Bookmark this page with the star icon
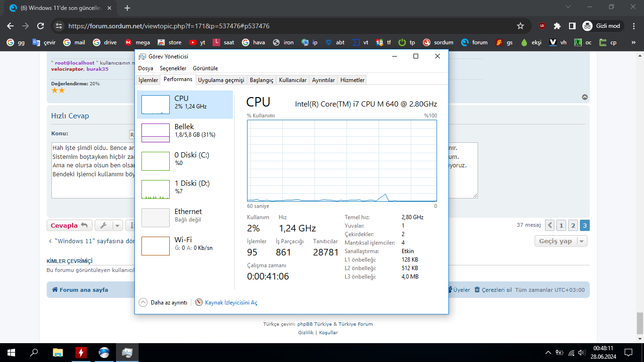 point(520,26)
